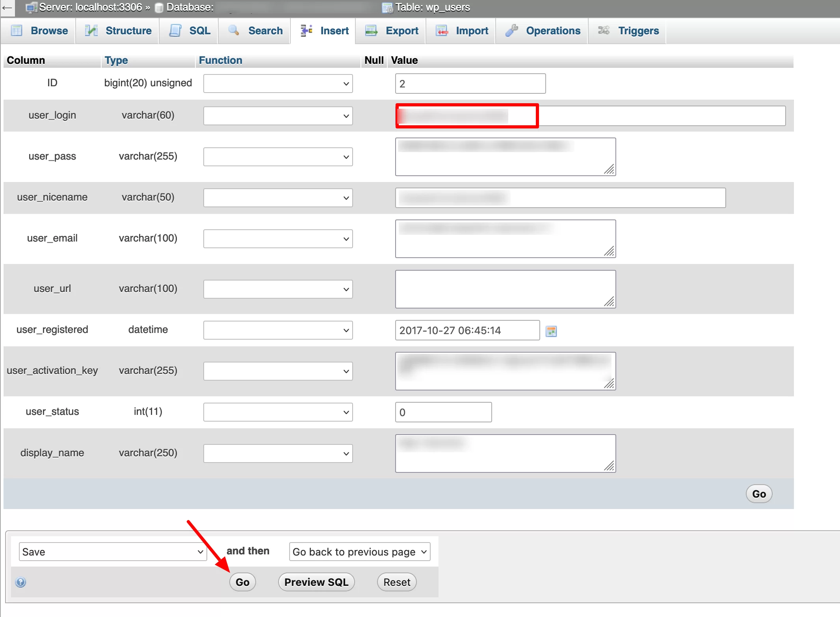Open function dropdown for display_name
The width and height of the screenshot is (840, 617).
(x=278, y=453)
